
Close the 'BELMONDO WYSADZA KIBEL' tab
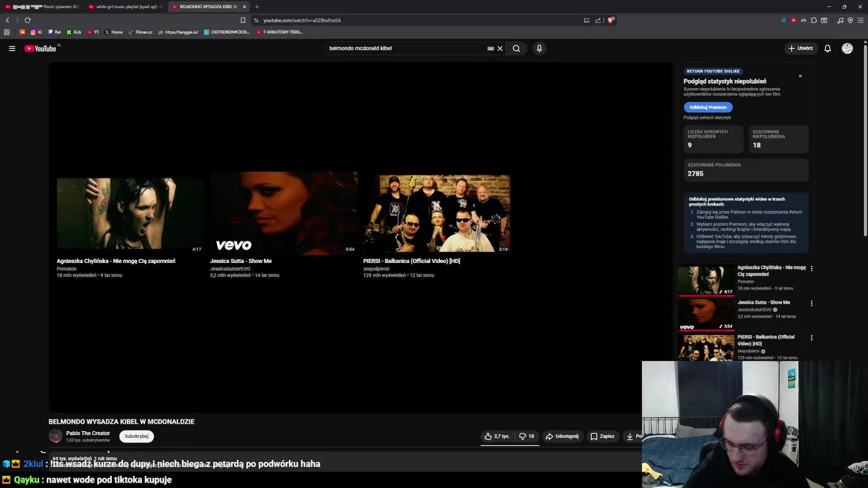244,7
